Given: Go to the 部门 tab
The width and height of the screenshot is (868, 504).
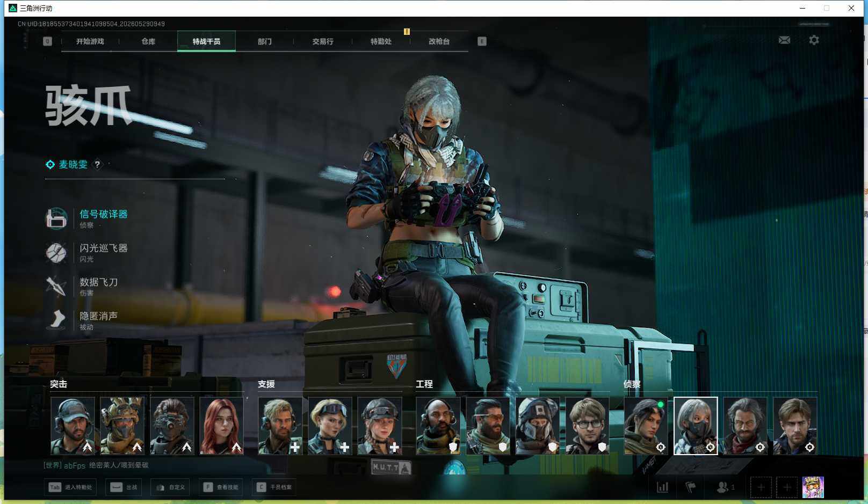Looking at the screenshot, I should [264, 41].
